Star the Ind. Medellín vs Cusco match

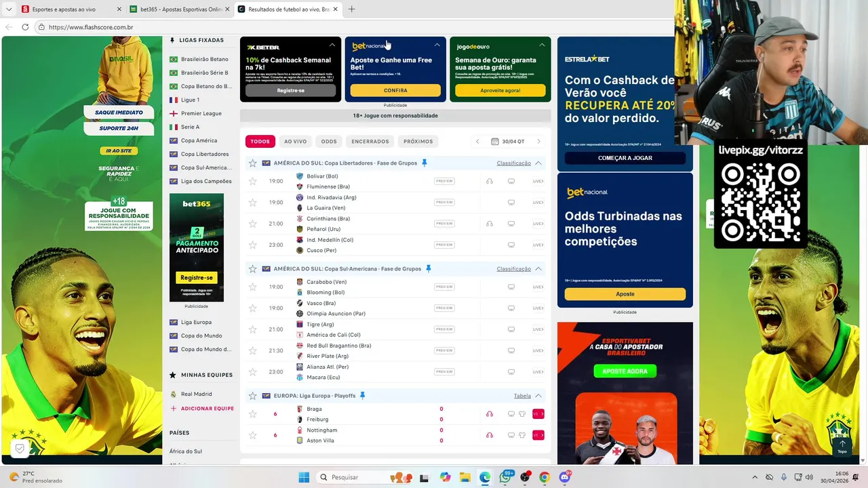click(253, 245)
